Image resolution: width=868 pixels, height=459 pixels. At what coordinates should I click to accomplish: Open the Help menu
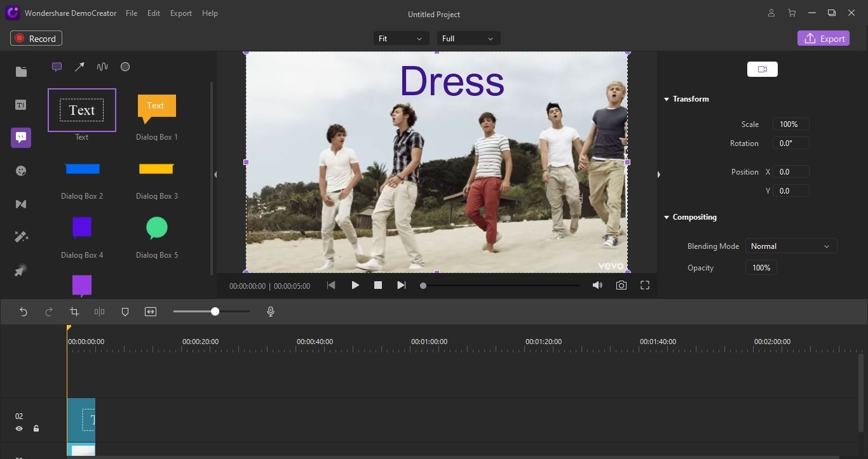[x=210, y=13]
